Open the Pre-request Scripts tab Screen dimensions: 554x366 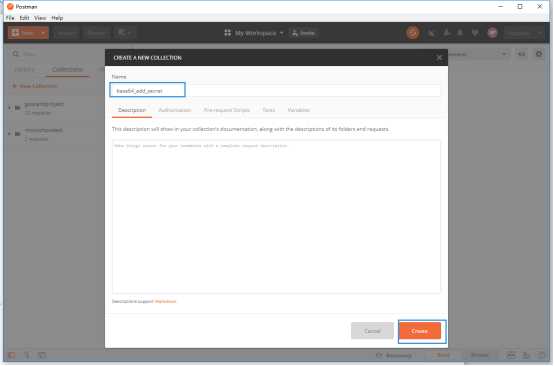tap(226, 110)
